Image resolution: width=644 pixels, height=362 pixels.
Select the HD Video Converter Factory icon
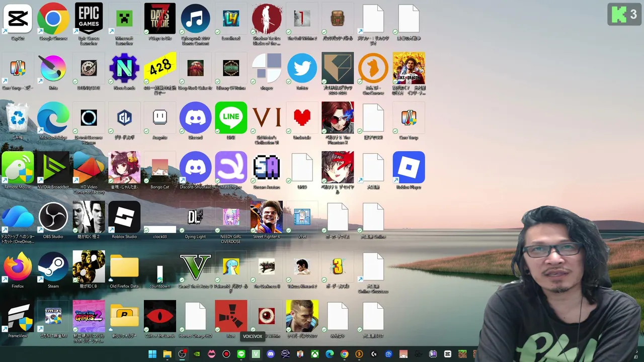tap(89, 167)
